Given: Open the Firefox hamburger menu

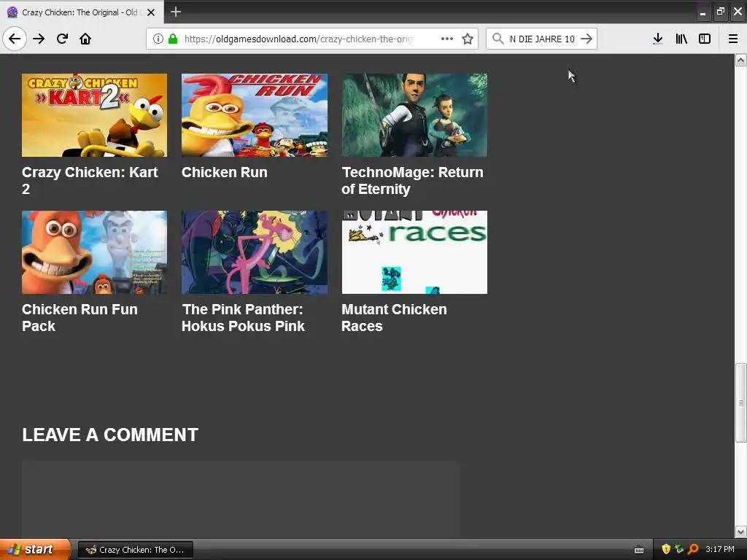Looking at the screenshot, I should pos(733,39).
